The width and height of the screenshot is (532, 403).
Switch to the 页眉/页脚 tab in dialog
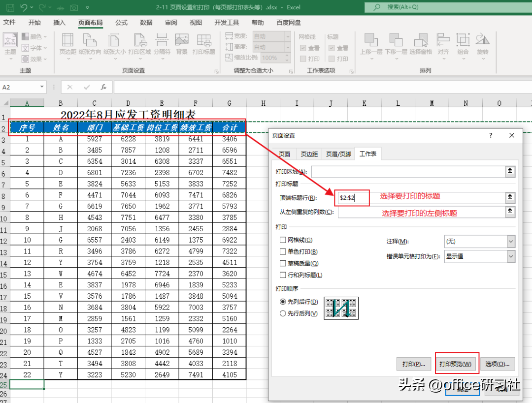[338, 154]
